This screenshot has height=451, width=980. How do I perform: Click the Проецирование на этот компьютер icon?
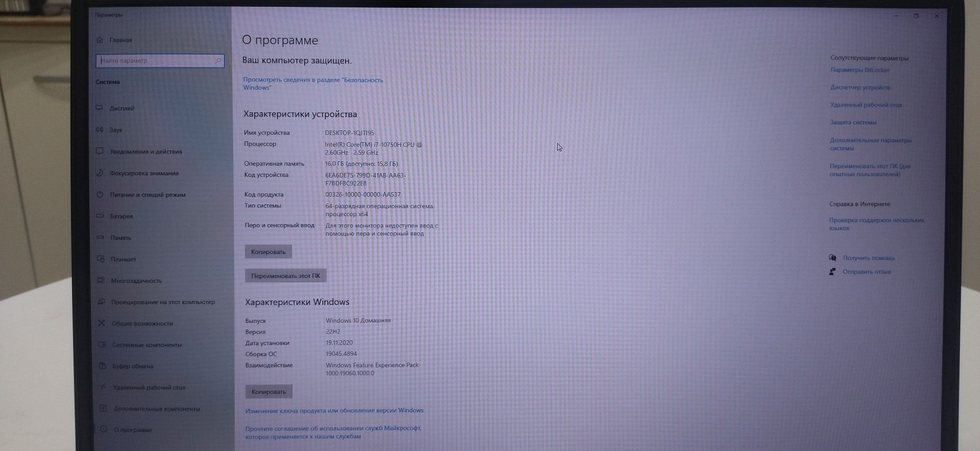point(101,301)
